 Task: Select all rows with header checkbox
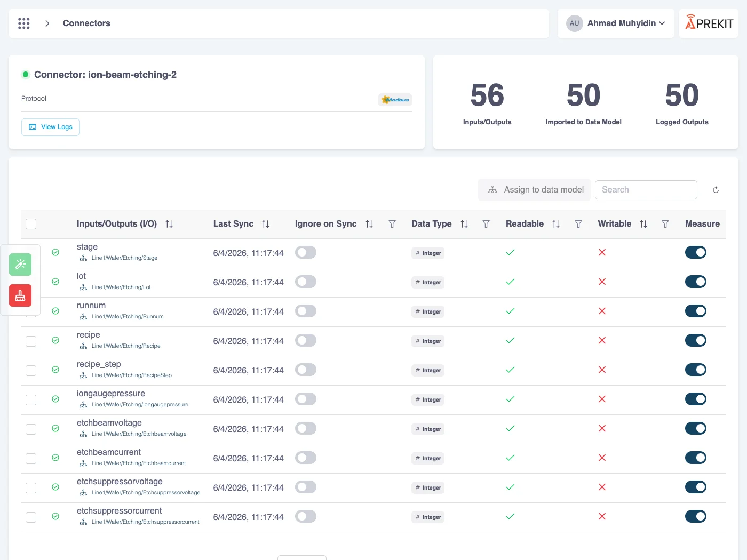(31, 224)
